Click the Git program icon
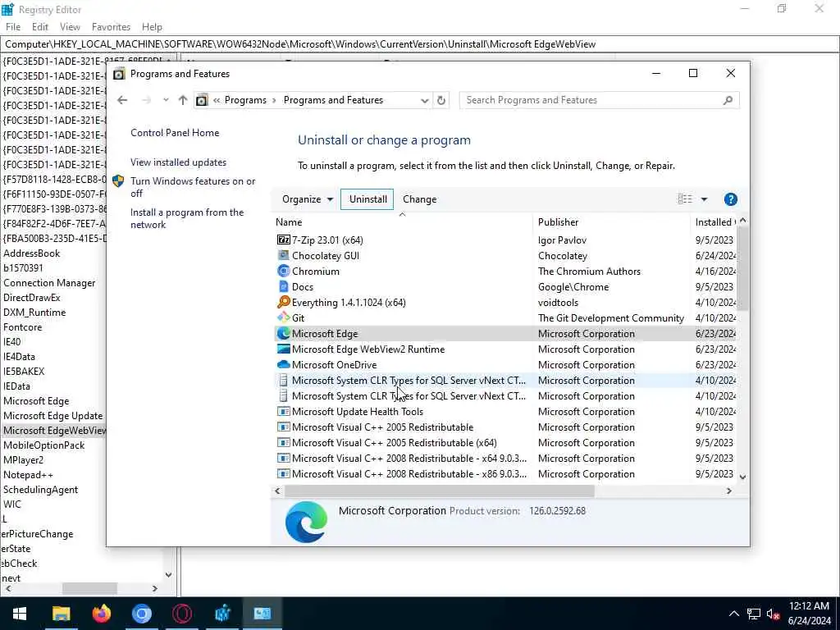The image size is (840, 630). [x=283, y=317]
